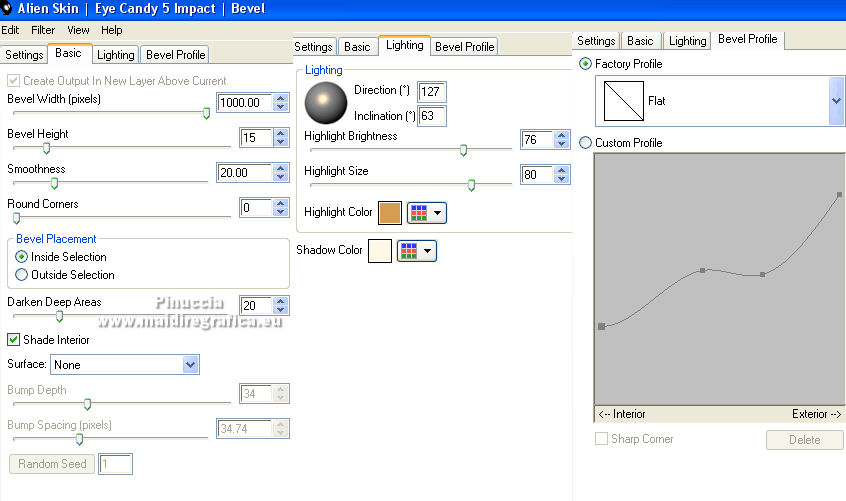The width and height of the screenshot is (846, 501).
Task: Click the Highlight Size value field
Action: (x=537, y=175)
